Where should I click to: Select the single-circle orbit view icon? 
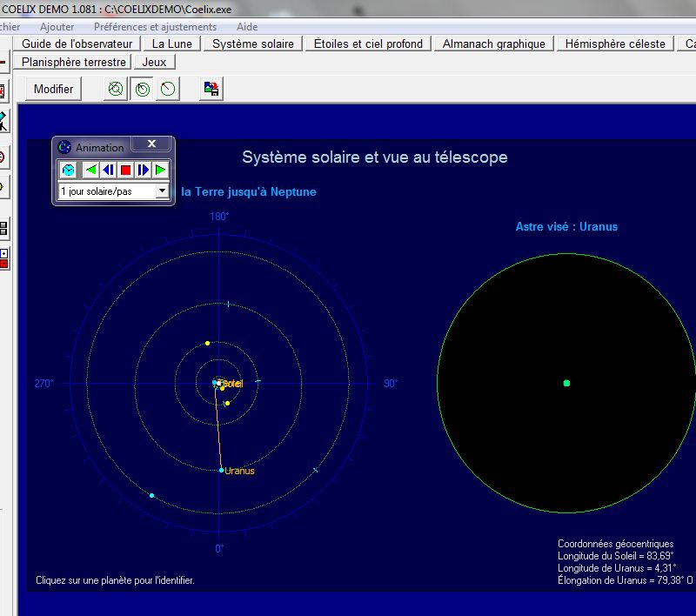point(168,90)
